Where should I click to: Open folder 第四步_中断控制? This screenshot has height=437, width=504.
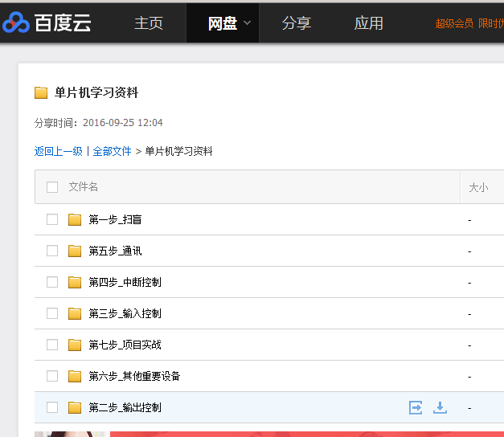(x=125, y=283)
